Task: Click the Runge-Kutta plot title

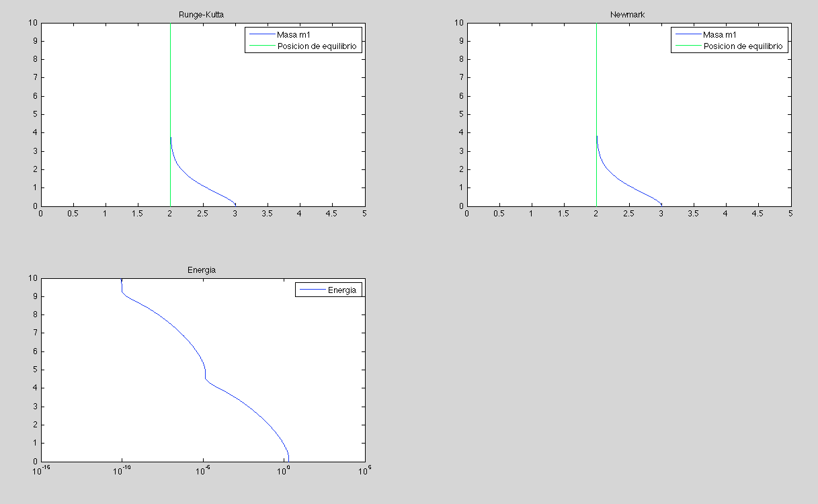Action: point(202,14)
